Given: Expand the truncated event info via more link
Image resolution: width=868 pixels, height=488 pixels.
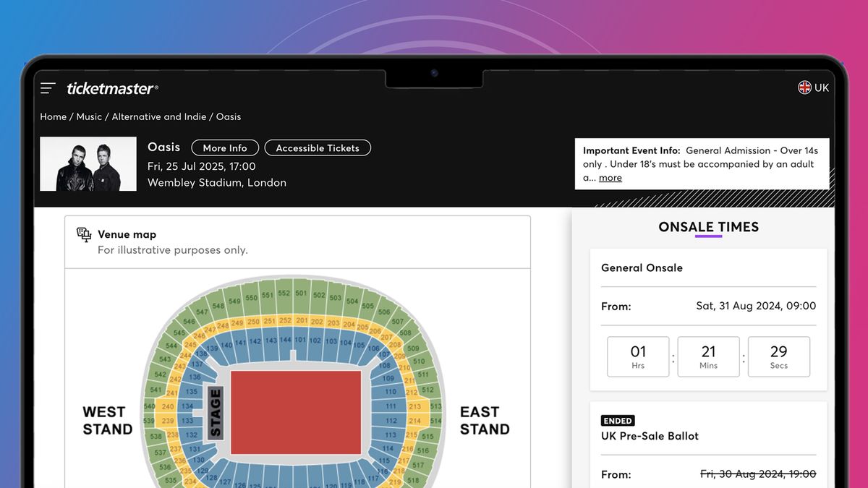Looking at the screenshot, I should 610,177.
